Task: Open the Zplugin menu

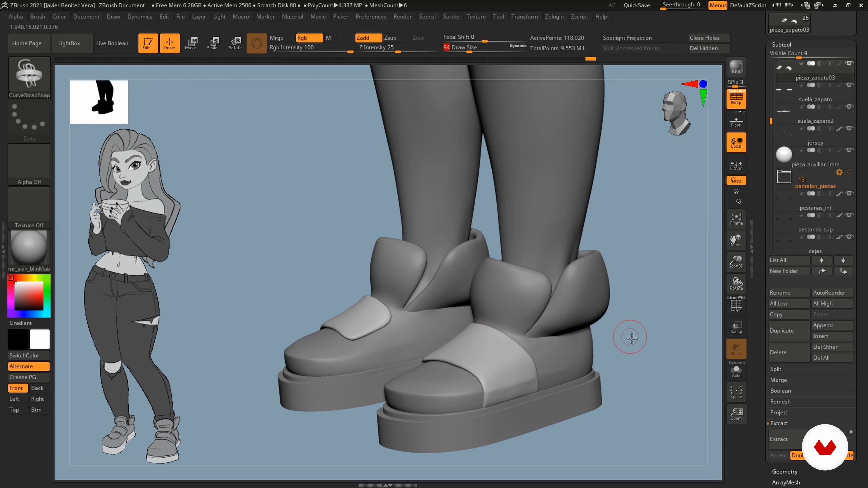Action: point(554,16)
